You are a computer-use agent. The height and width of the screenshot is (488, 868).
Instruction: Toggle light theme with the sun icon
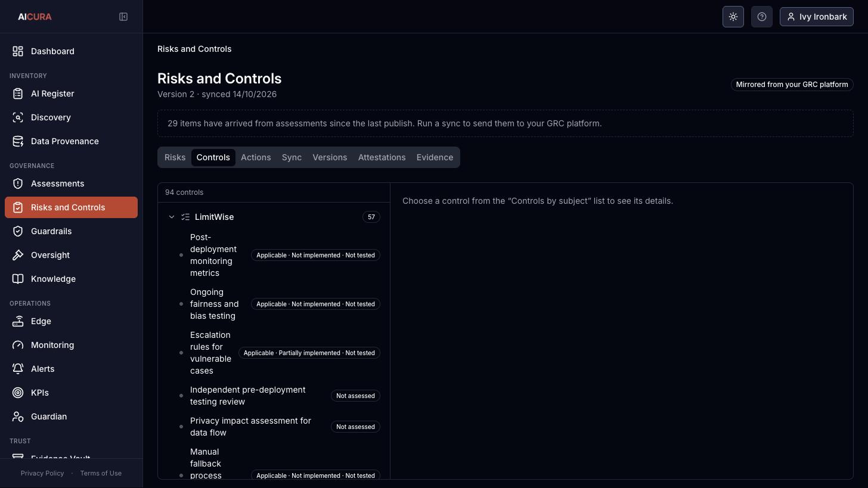tap(733, 17)
